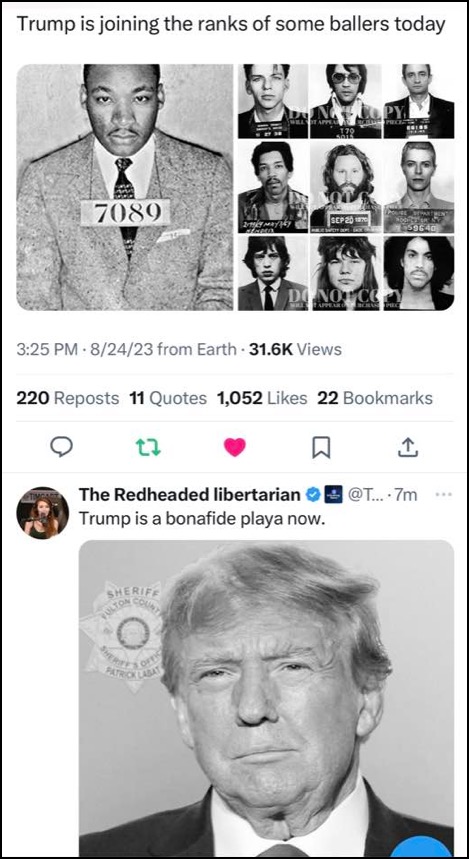469x859 pixels.
Task: Open reply photo with Sheriff badge watermark
Action: tap(266, 698)
